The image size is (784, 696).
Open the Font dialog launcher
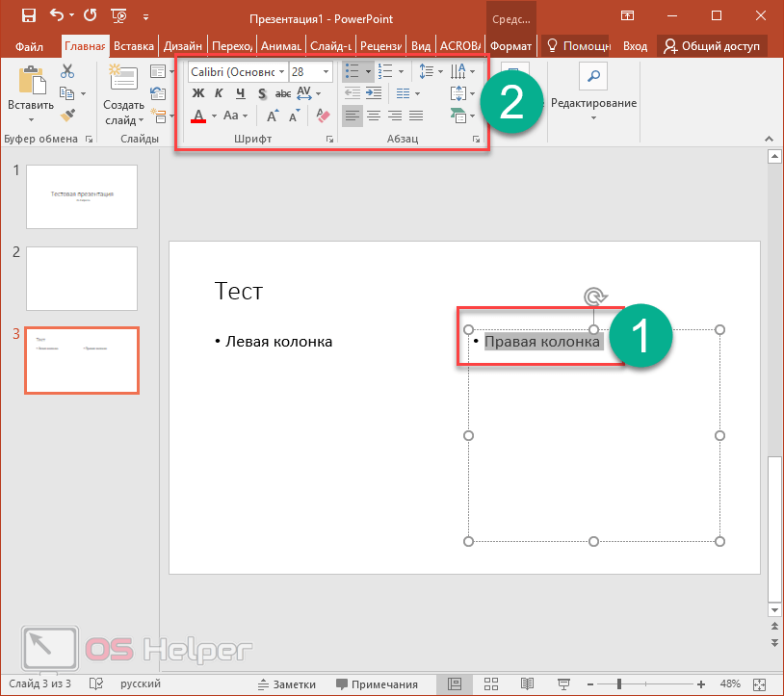click(x=329, y=140)
